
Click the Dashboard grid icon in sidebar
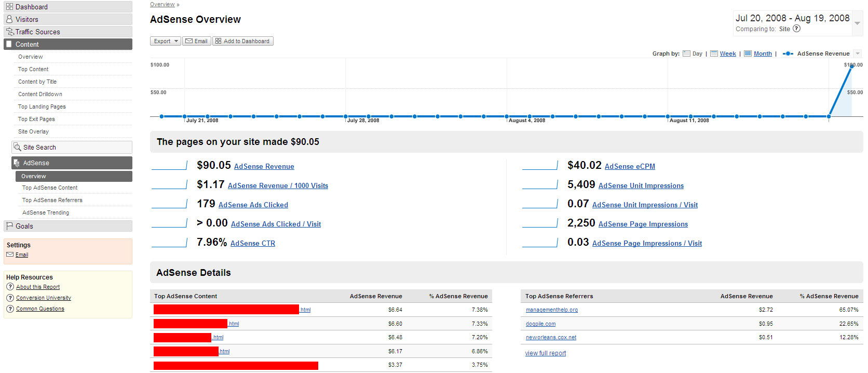pyautogui.click(x=9, y=7)
